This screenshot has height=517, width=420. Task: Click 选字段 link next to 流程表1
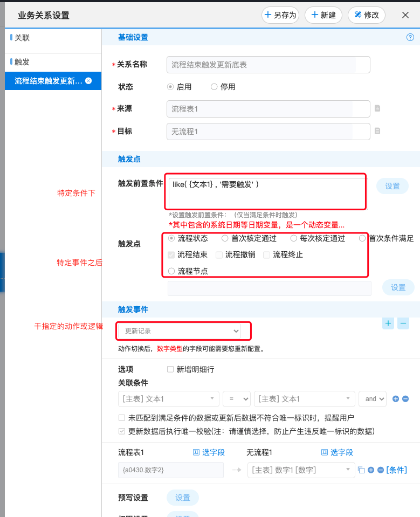pyautogui.click(x=209, y=452)
